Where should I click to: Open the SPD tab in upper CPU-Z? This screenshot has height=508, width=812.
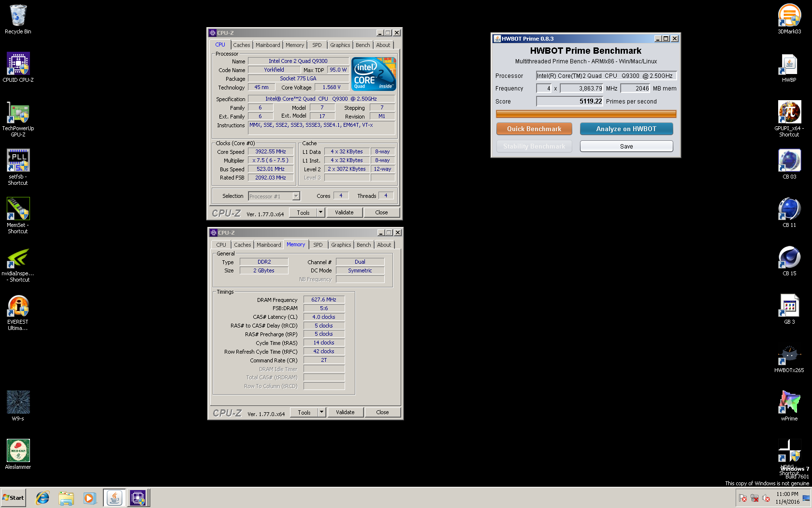(x=317, y=45)
